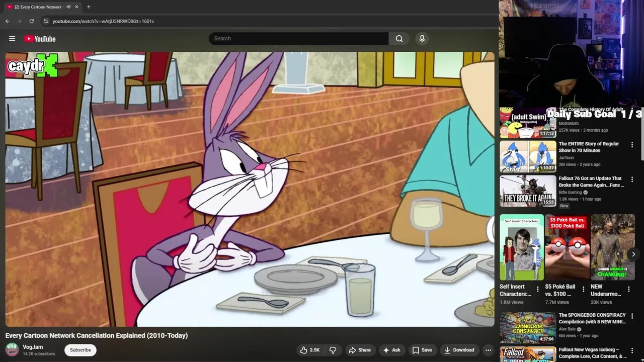Open options for Fallout New Vegas Iceberg

[632, 351]
